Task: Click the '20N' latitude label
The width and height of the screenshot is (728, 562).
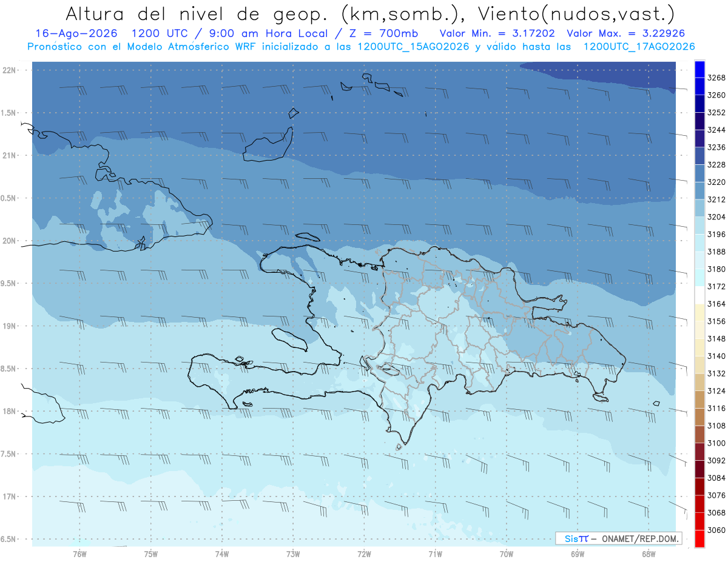Action: pos(10,241)
